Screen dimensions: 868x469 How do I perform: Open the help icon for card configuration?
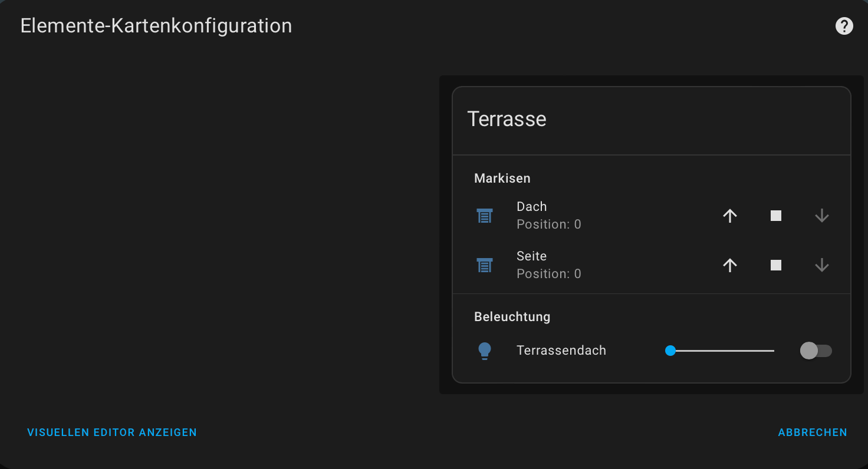[x=844, y=26]
